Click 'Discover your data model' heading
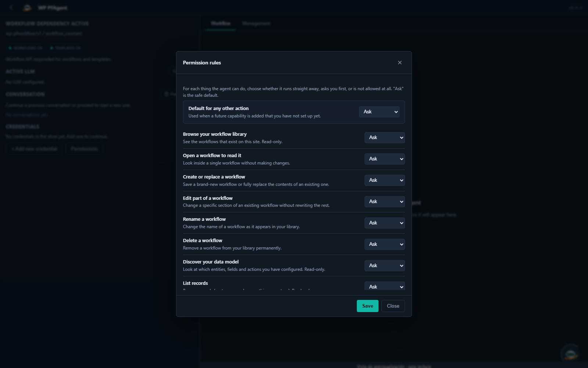The image size is (588, 368). tap(211, 262)
